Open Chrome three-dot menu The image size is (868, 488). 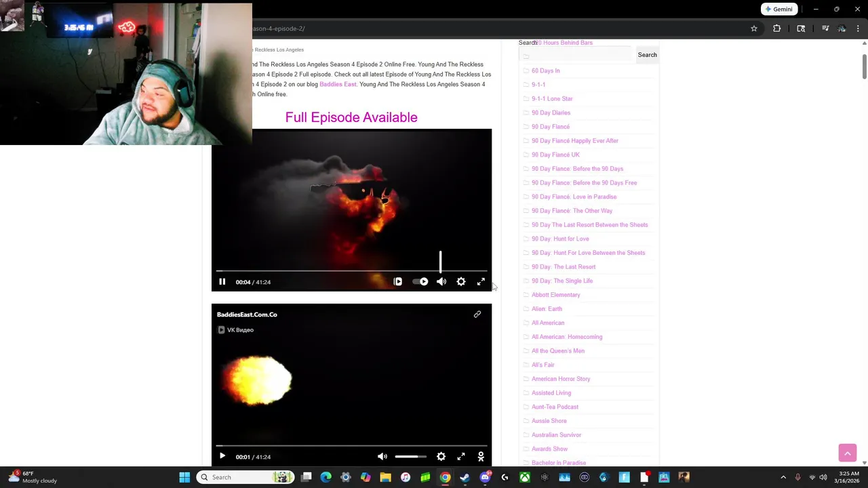click(859, 28)
